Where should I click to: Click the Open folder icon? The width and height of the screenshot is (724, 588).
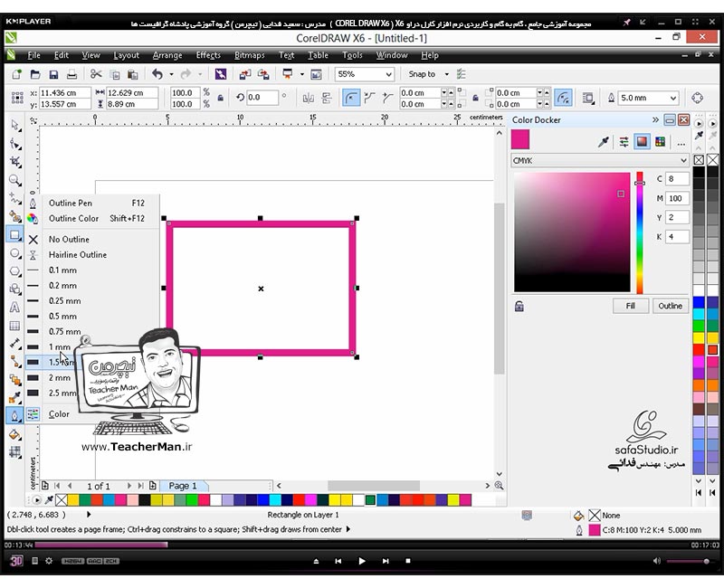click(x=35, y=74)
